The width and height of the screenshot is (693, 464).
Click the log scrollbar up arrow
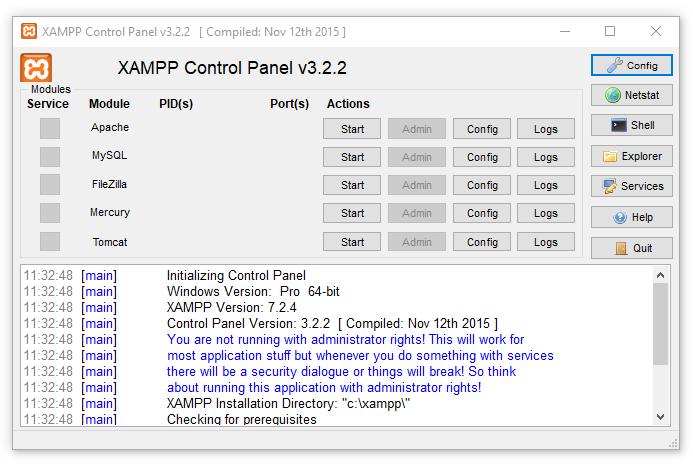[x=661, y=275]
